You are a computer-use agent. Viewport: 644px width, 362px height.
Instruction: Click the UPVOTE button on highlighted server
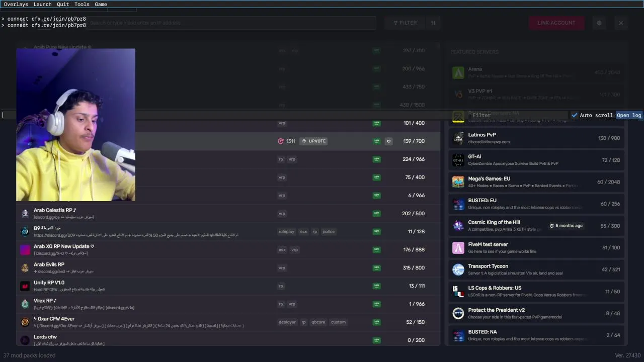coord(313,141)
